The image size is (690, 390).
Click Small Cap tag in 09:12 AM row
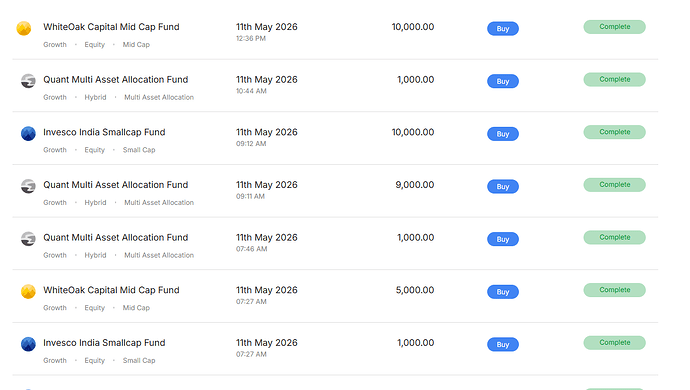[139, 150]
